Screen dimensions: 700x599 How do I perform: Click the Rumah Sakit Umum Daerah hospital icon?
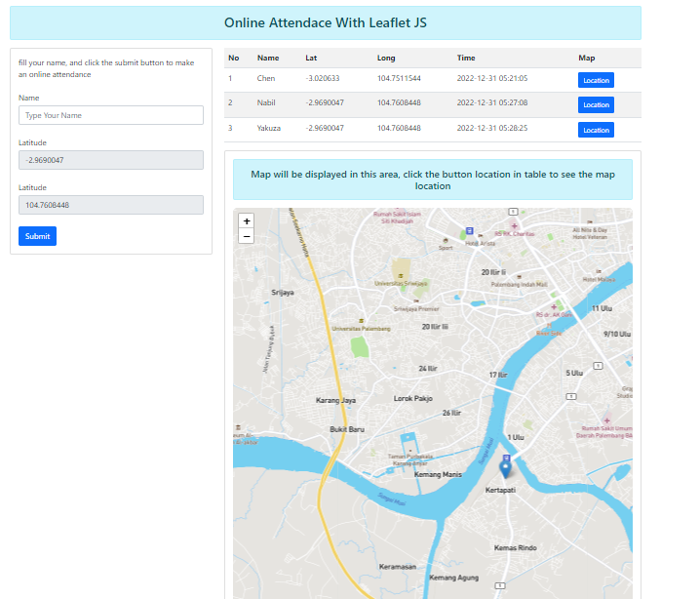click(x=606, y=420)
